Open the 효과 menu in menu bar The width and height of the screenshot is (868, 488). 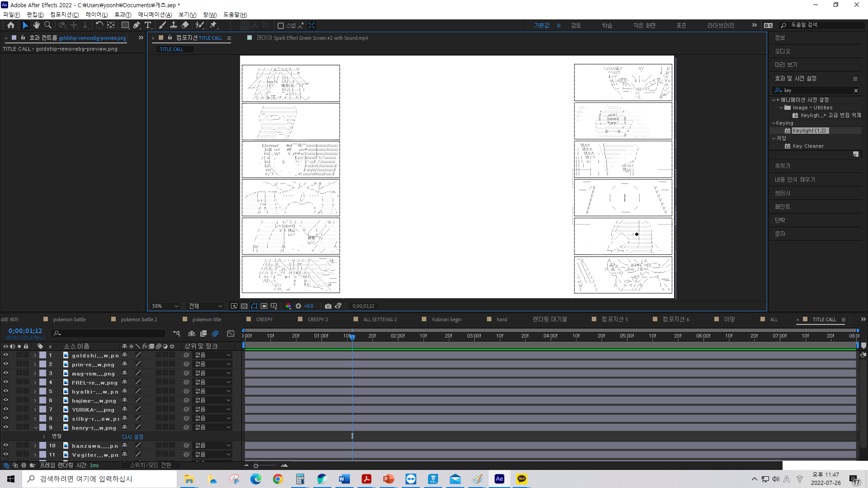(123, 14)
